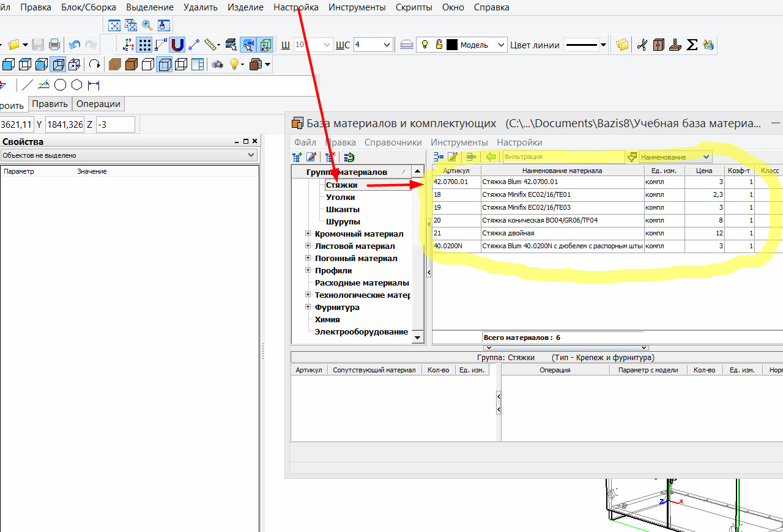
Task: Open the ШС value 4 dropdown
Action: click(x=387, y=45)
